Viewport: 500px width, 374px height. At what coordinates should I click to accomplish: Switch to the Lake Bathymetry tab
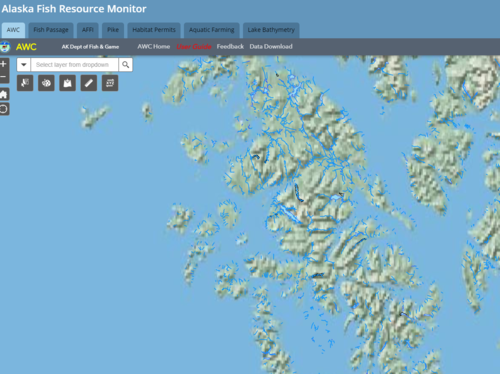tap(271, 30)
